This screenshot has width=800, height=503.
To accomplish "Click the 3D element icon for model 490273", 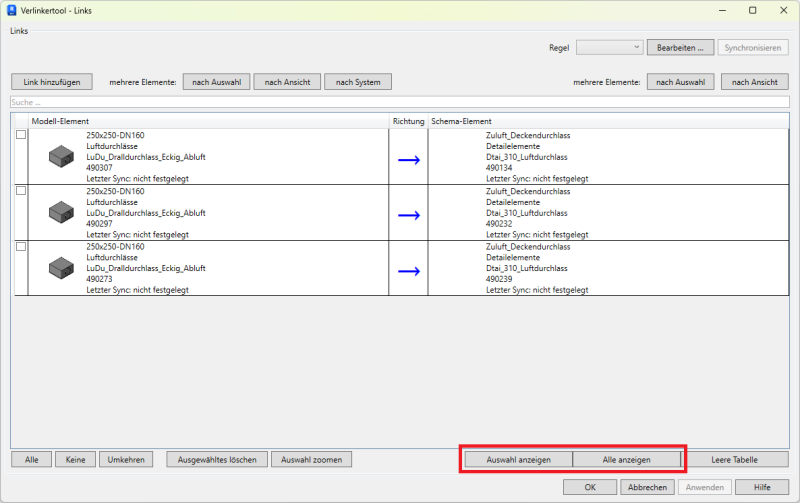I will click(62, 267).
